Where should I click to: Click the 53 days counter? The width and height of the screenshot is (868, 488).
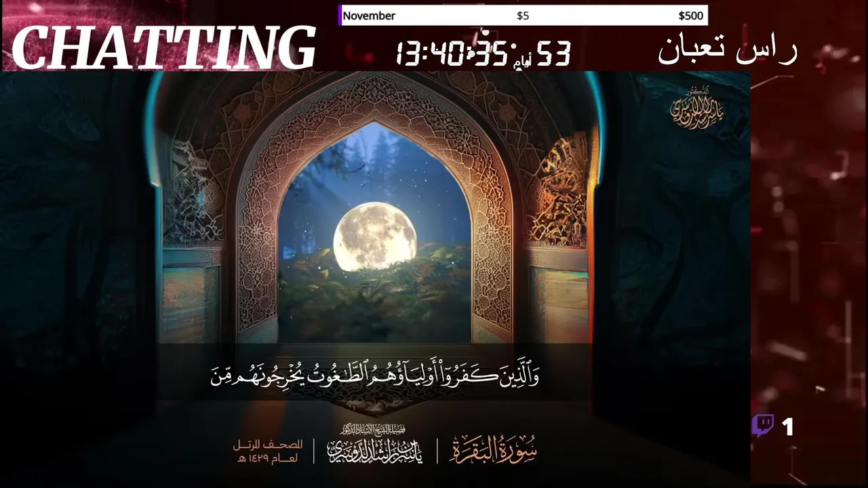click(553, 53)
